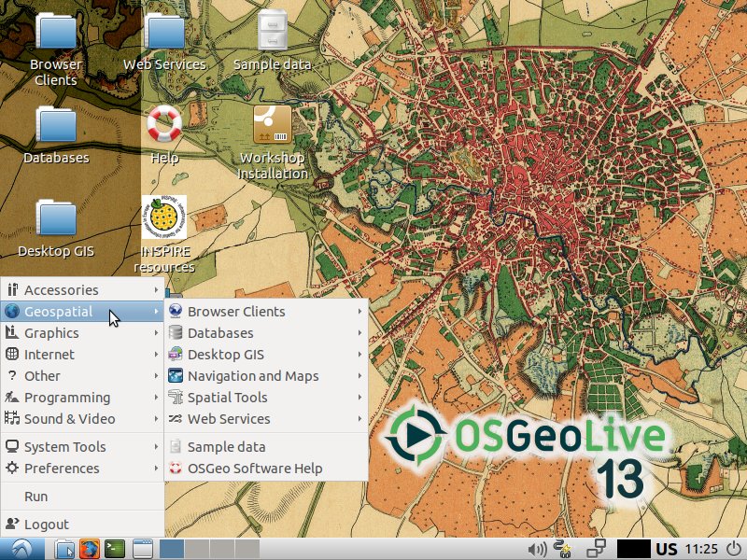Click the arrow beside Accessories

(156, 289)
